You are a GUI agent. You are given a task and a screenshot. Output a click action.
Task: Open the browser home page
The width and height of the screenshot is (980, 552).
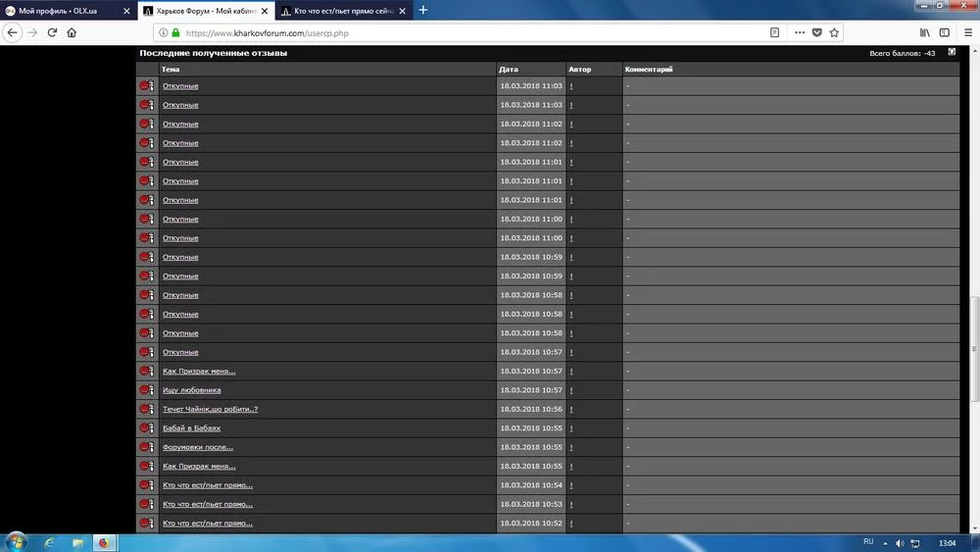pyautogui.click(x=72, y=32)
